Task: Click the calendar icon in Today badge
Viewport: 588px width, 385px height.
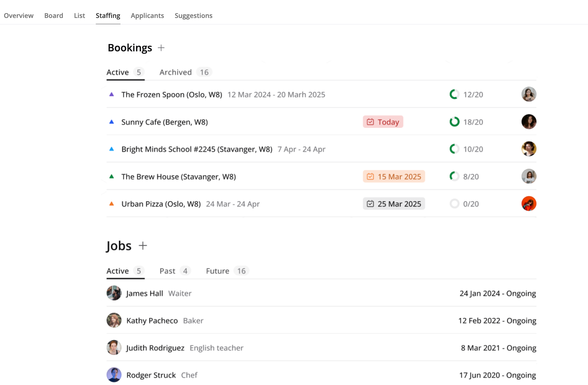Action: click(370, 122)
